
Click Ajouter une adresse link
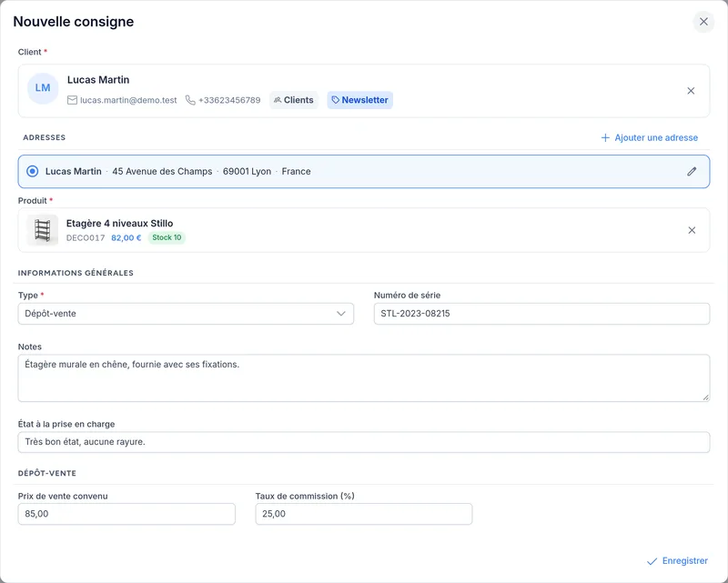(x=649, y=138)
